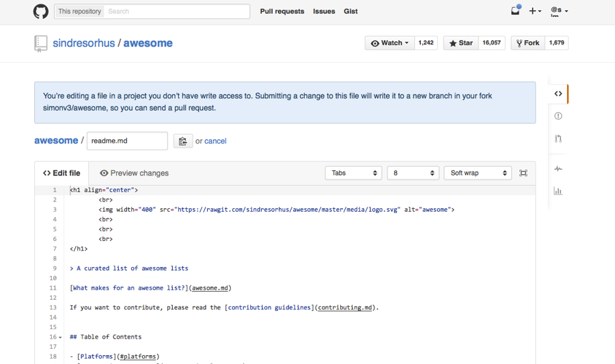Click the contribution guidelines line
The height and width of the screenshot is (364, 615).
(224, 307)
